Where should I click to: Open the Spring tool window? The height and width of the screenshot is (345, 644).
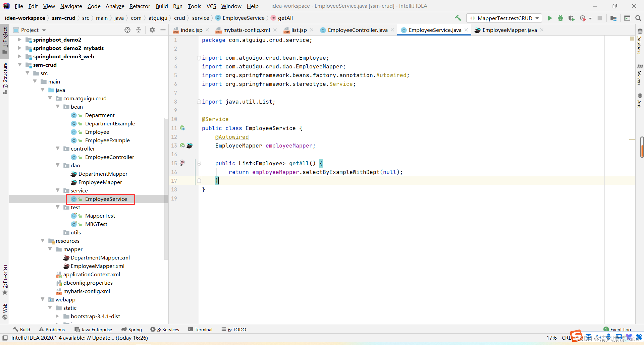click(x=131, y=330)
